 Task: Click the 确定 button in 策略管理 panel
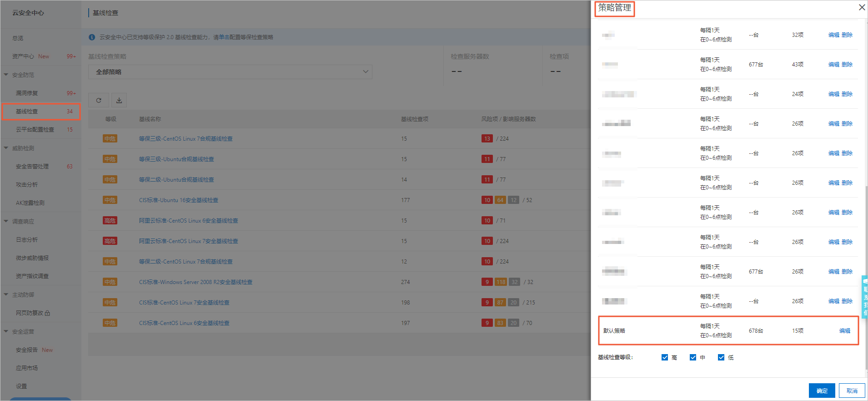(822, 391)
